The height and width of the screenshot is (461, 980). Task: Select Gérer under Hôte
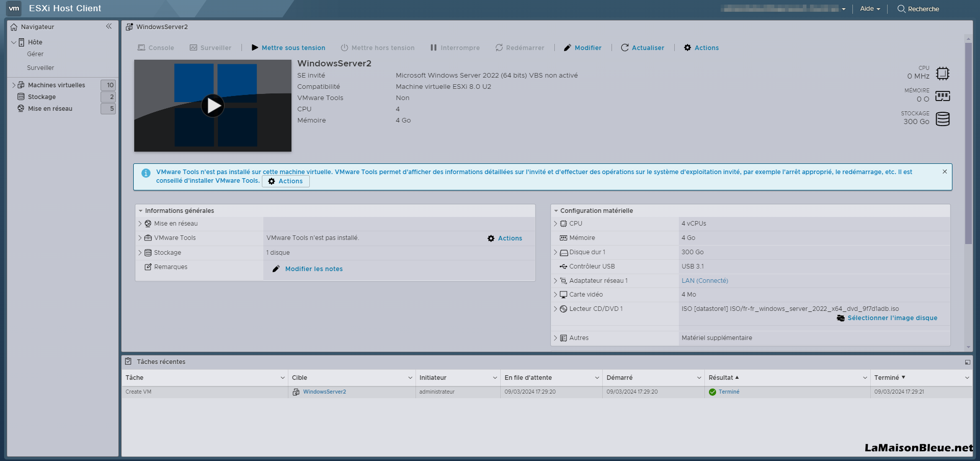35,54
